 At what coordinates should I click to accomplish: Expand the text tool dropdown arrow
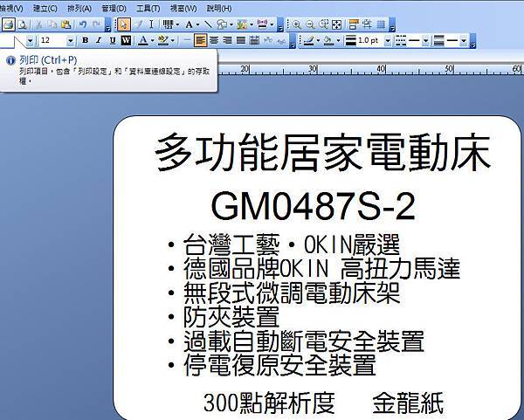click(x=198, y=24)
